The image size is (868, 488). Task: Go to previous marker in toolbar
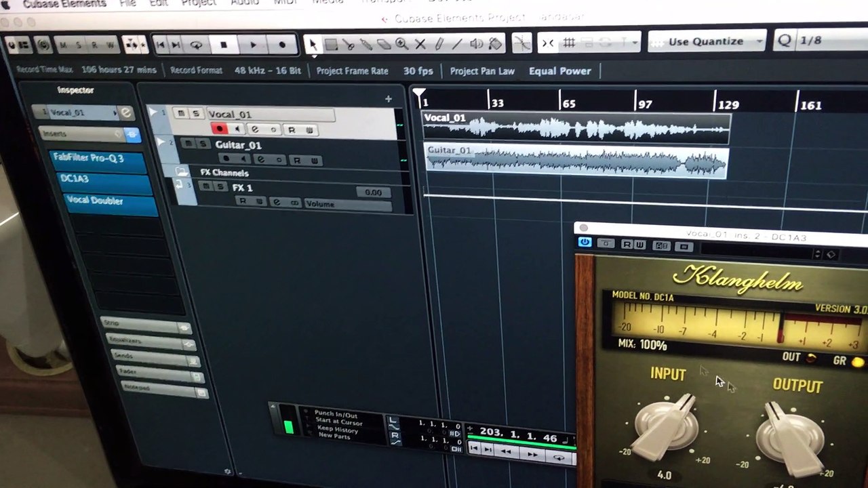[160, 45]
